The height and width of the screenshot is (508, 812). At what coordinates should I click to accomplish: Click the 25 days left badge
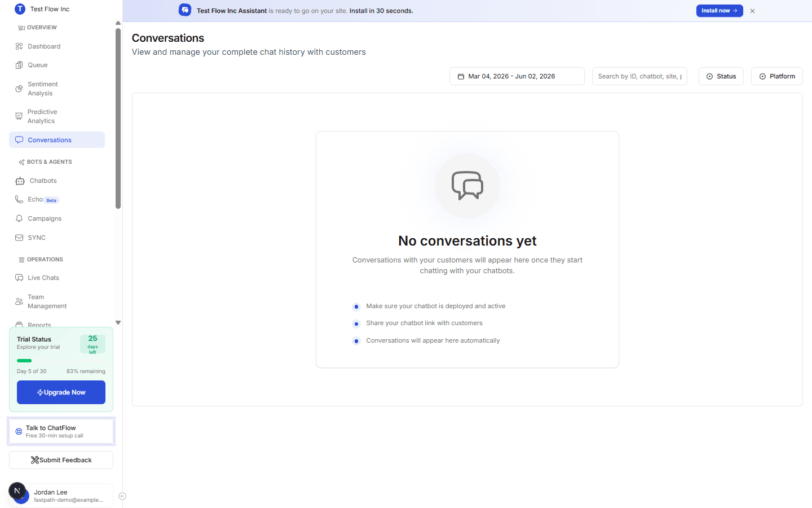[x=92, y=344]
